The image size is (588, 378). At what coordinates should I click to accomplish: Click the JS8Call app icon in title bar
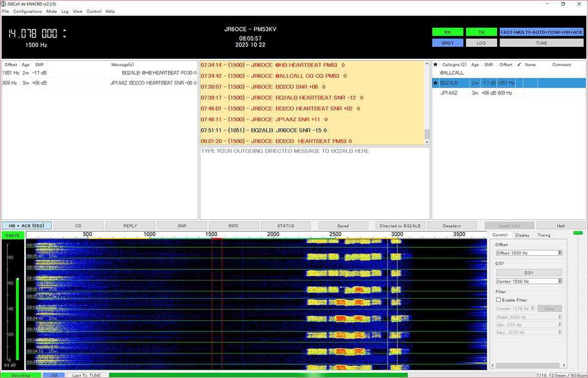pos(4,3)
